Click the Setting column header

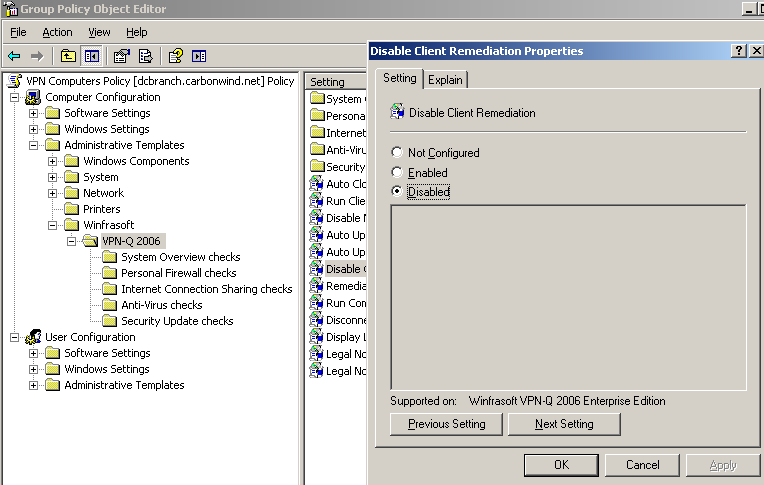coord(336,82)
